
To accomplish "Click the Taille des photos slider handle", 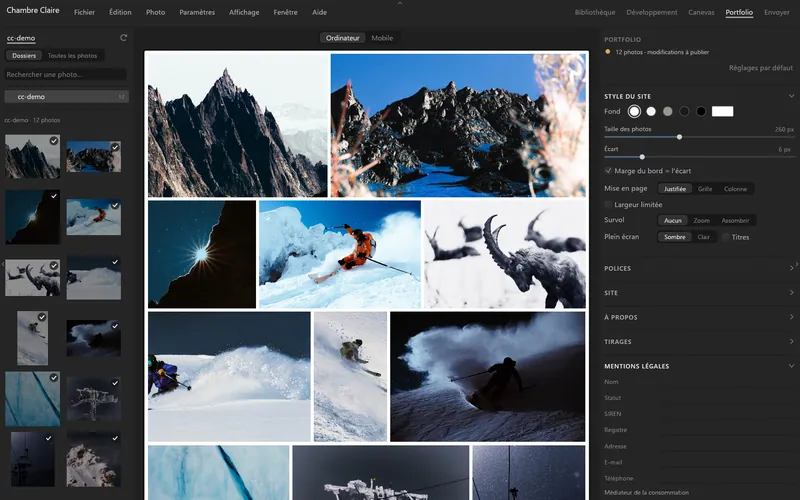I will pyautogui.click(x=679, y=137).
